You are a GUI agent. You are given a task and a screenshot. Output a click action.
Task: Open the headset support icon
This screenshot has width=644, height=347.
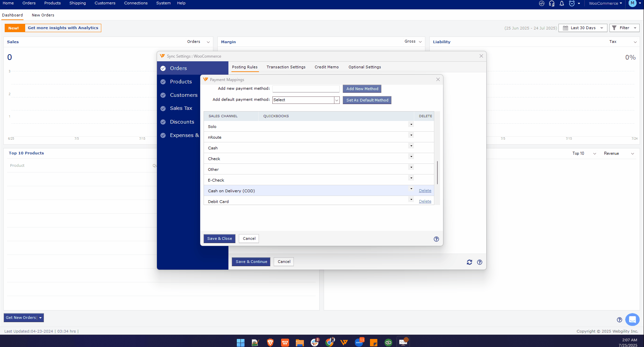click(x=551, y=3)
